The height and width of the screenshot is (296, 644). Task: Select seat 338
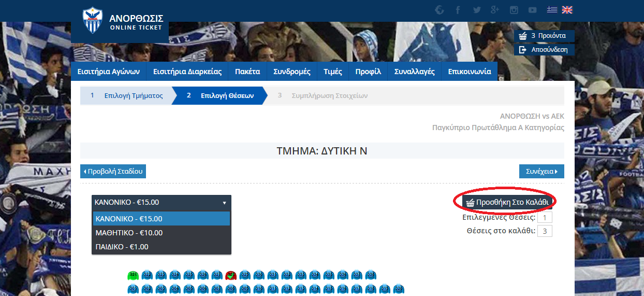pyautogui.click(x=371, y=275)
